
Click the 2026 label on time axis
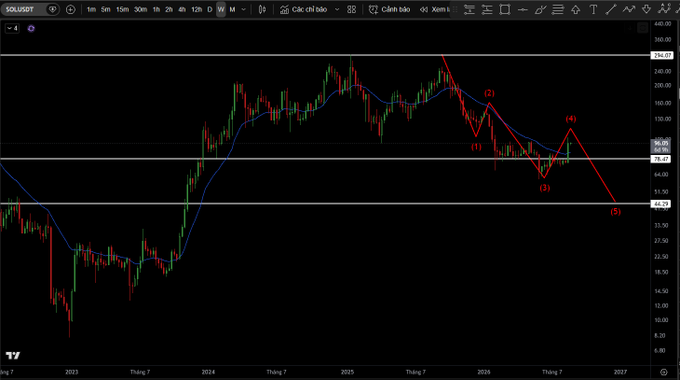point(484,372)
